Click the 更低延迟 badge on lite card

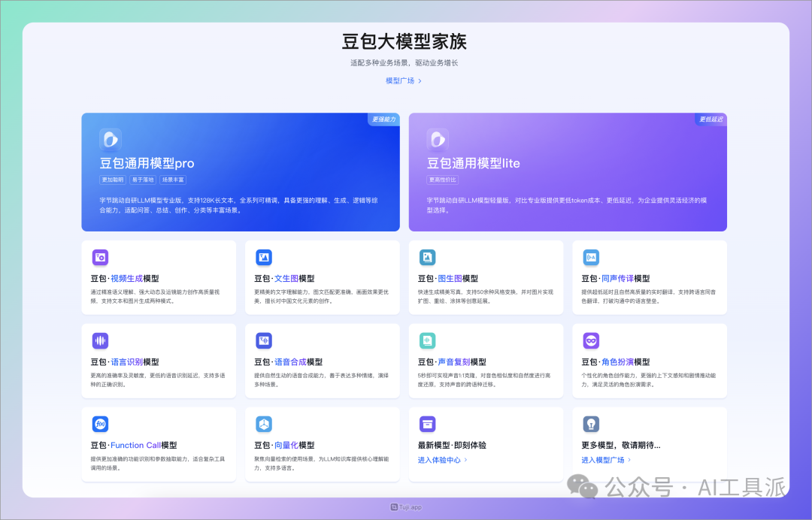tap(711, 119)
